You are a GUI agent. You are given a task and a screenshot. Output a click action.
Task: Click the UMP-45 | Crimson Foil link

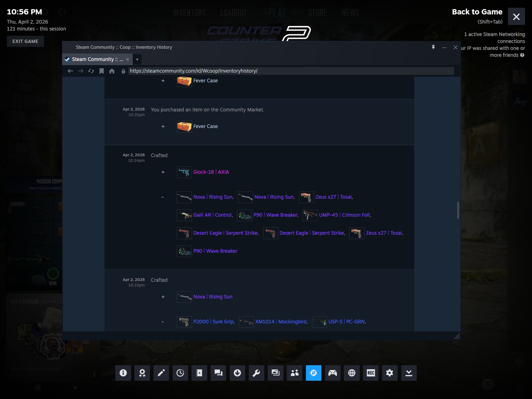(x=345, y=215)
